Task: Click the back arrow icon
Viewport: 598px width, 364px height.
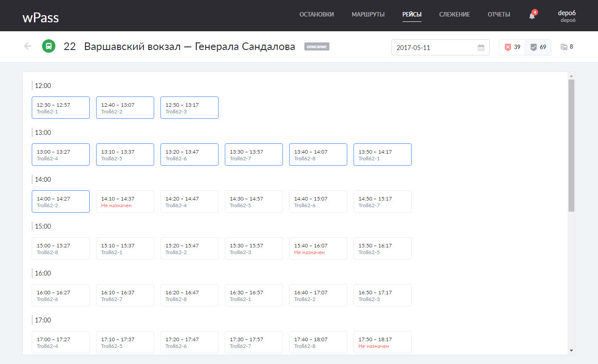Action: point(28,46)
